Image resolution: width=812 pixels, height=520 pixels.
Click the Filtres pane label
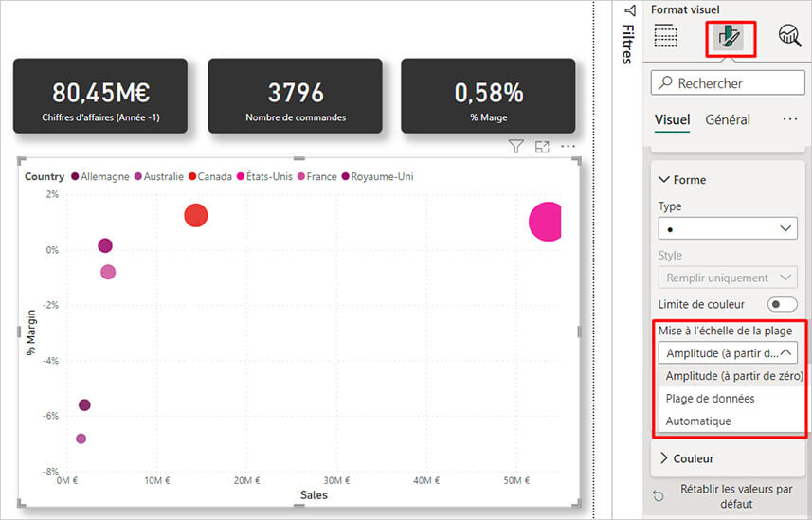(x=627, y=45)
